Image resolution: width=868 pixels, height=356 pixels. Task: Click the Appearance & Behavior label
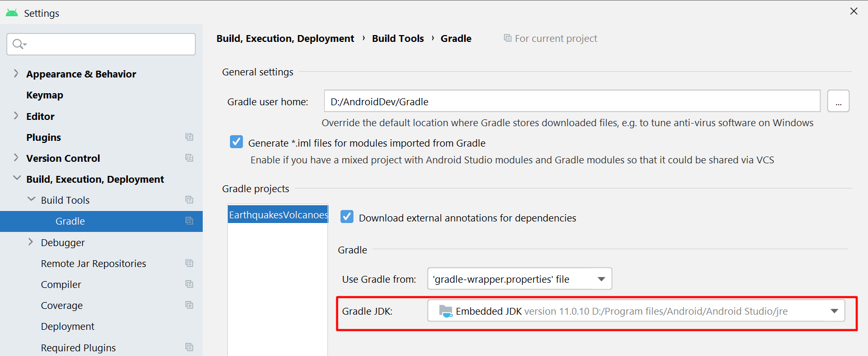coord(81,74)
